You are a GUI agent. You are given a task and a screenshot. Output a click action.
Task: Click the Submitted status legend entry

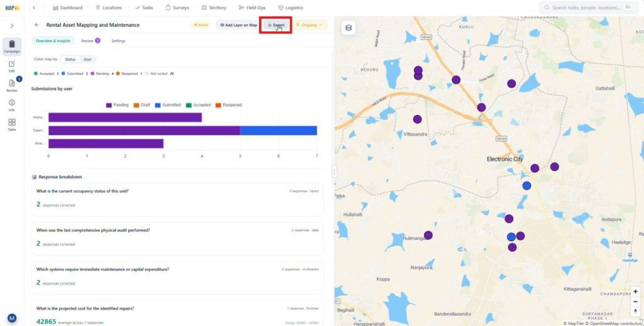coord(75,74)
